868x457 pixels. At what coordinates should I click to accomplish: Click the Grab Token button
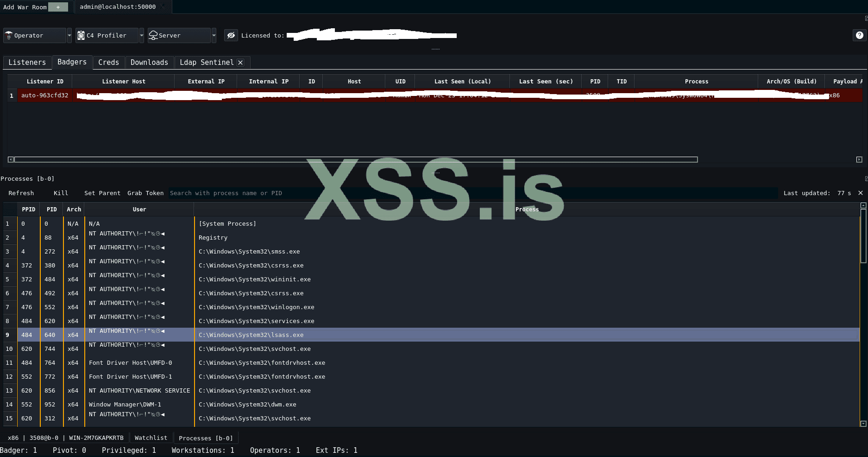pyautogui.click(x=145, y=193)
